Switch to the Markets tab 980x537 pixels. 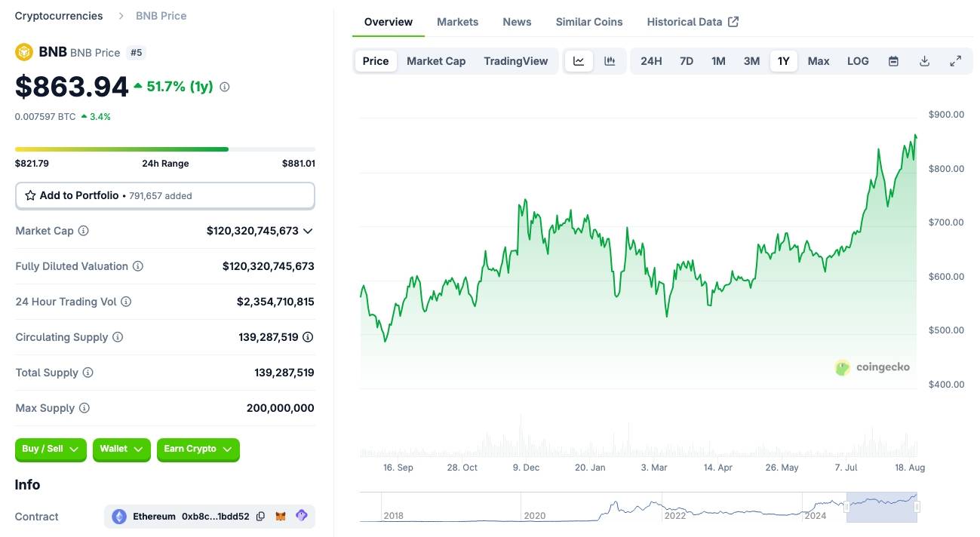pos(457,22)
